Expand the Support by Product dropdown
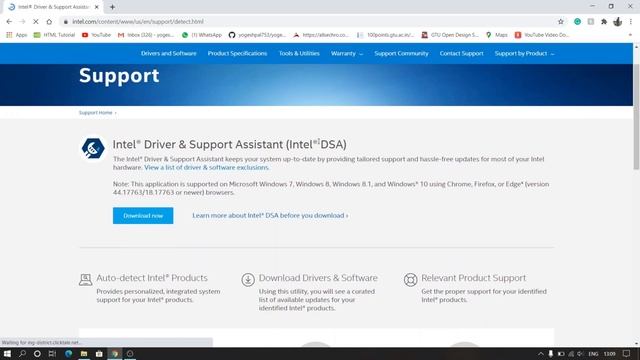Screen dimensions: 640x360 [x=524, y=53]
